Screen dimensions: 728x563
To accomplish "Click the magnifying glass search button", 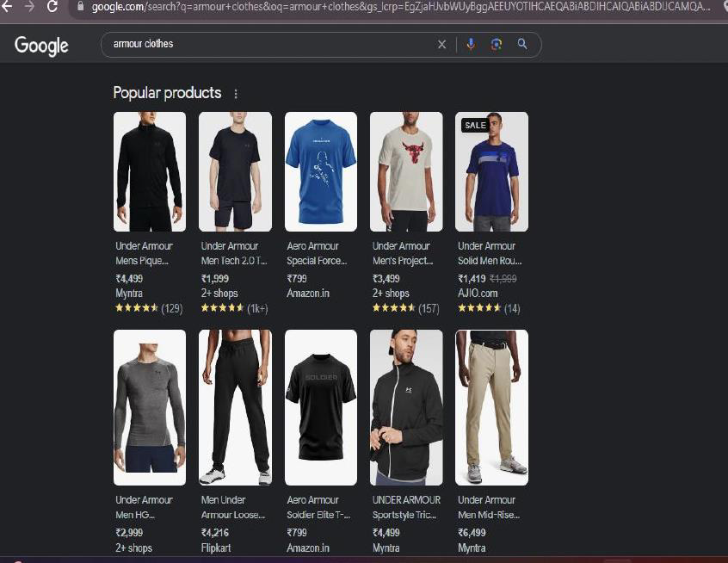I will [522, 44].
